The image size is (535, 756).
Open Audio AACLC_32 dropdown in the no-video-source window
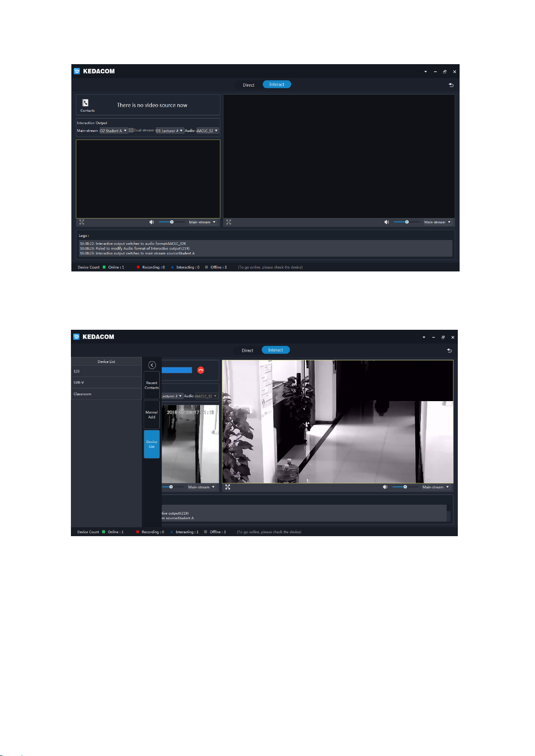coord(207,131)
